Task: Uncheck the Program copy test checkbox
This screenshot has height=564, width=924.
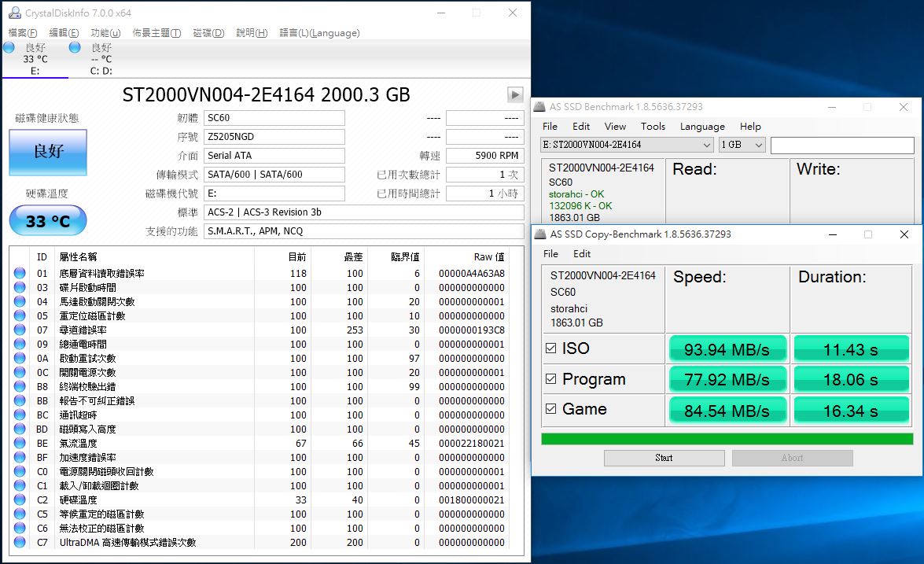Action: [551, 378]
